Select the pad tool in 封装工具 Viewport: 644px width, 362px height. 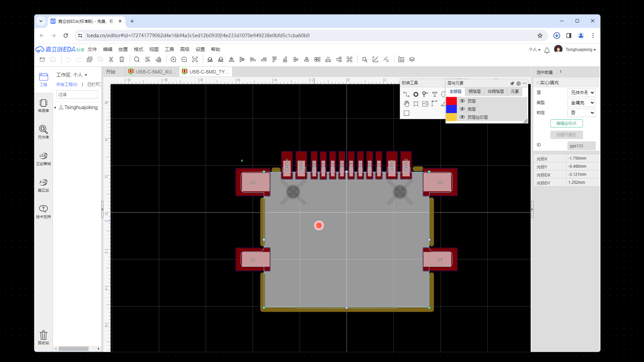[x=416, y=95]
